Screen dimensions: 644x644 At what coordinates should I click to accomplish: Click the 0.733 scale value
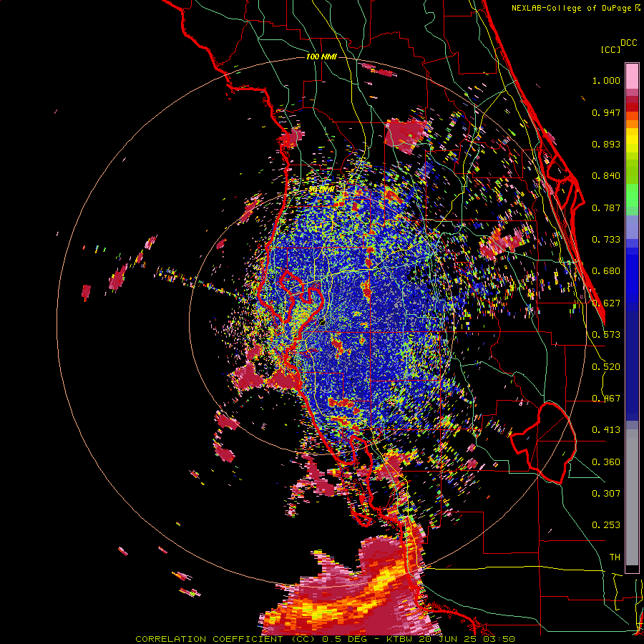pyautogui.click(x=606, y=240)
